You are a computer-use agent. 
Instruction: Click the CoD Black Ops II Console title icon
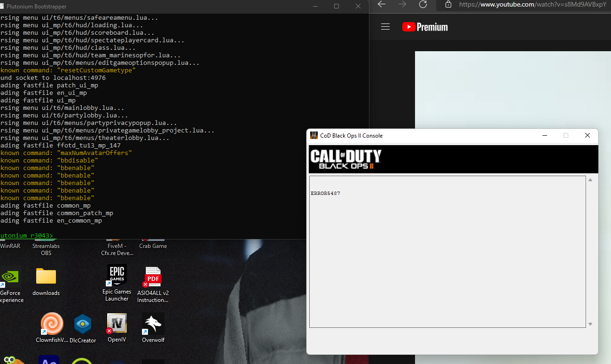[x=314, y=135]
